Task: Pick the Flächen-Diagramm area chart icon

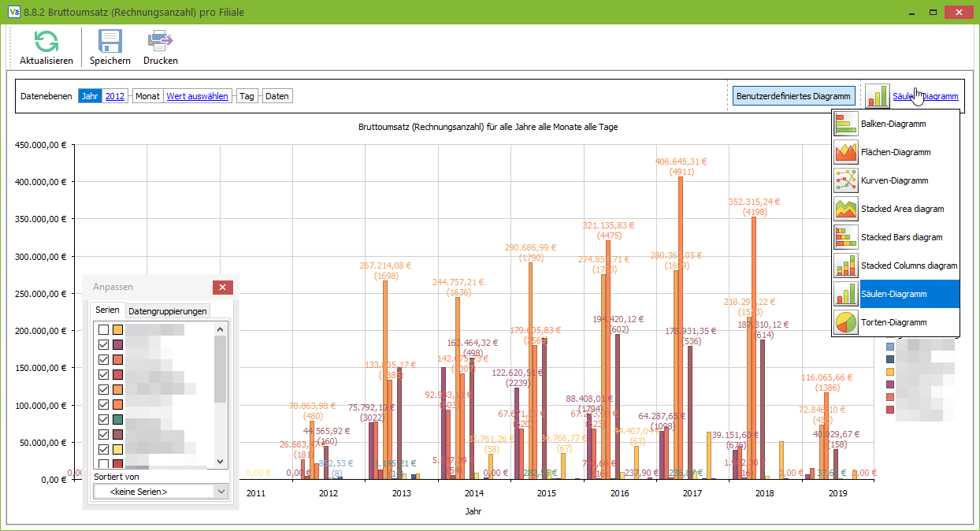Action: pos(846,152)
